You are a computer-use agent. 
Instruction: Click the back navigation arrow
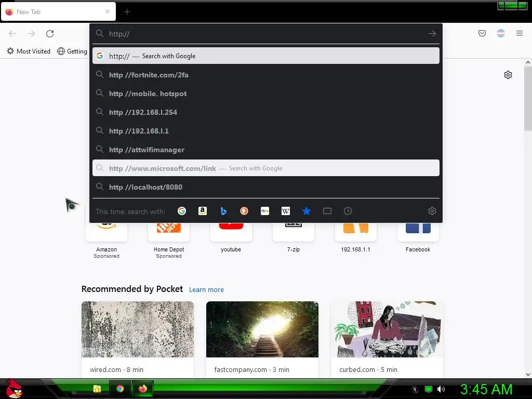[12, 34]
